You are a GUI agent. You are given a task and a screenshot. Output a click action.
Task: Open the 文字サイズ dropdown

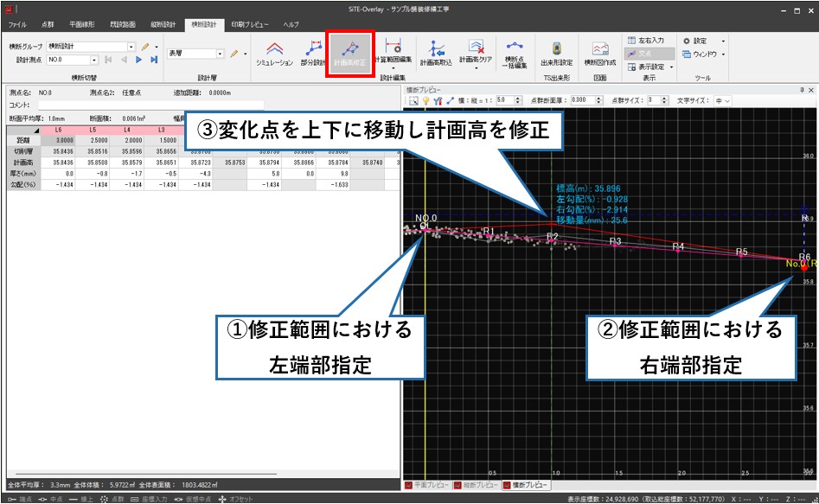[723, 101]
